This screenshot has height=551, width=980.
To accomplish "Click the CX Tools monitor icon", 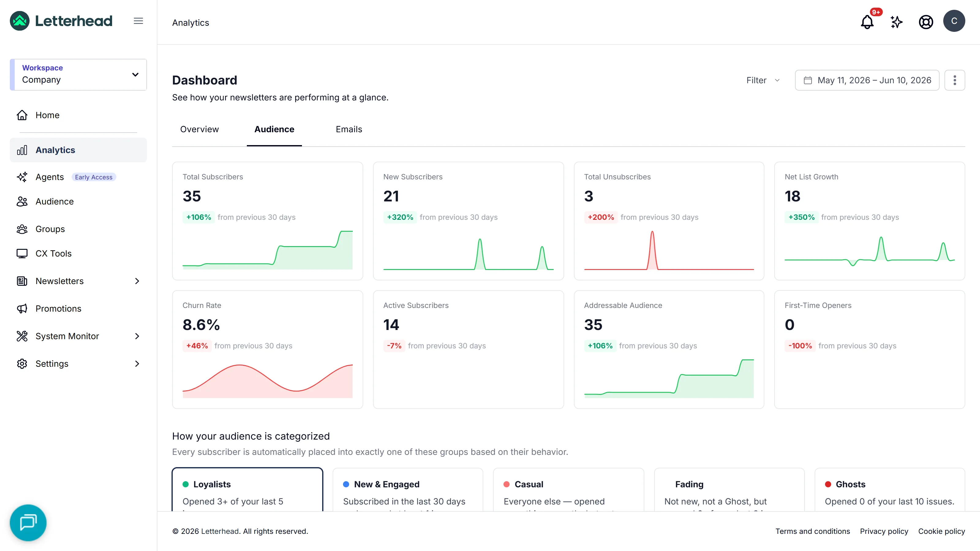I will [22, 253].
